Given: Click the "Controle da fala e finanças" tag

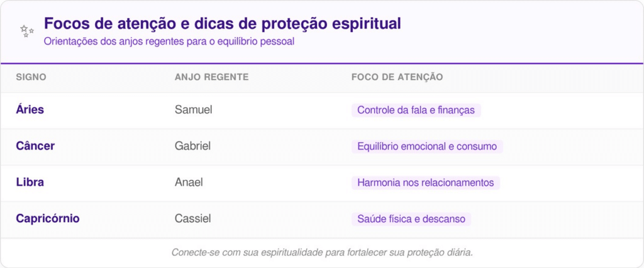Looking at the screenshot, I should (416, 110).
